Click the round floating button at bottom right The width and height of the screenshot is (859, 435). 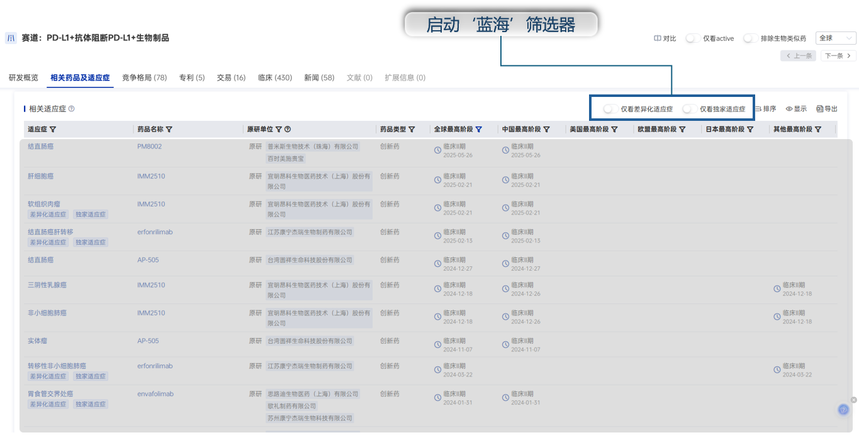click(843, 410)
